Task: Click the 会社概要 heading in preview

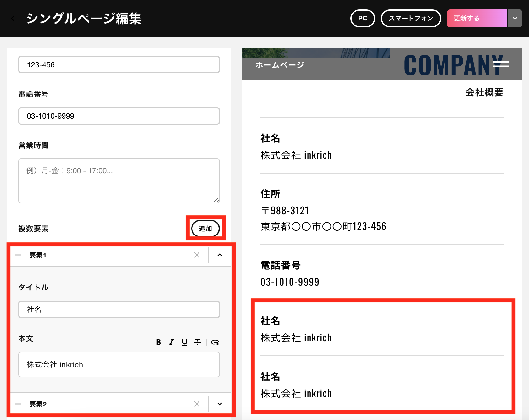Action: [484, 92]
